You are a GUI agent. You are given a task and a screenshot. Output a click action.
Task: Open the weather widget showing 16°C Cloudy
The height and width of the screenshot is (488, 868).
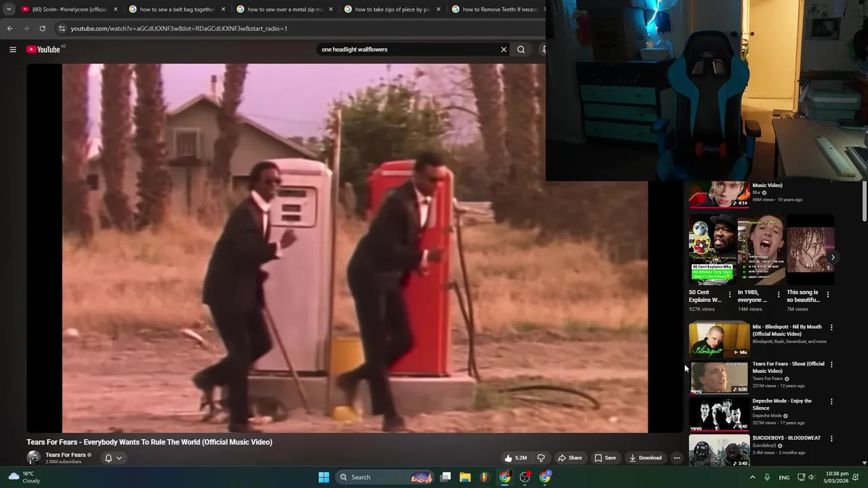(24, 477)
